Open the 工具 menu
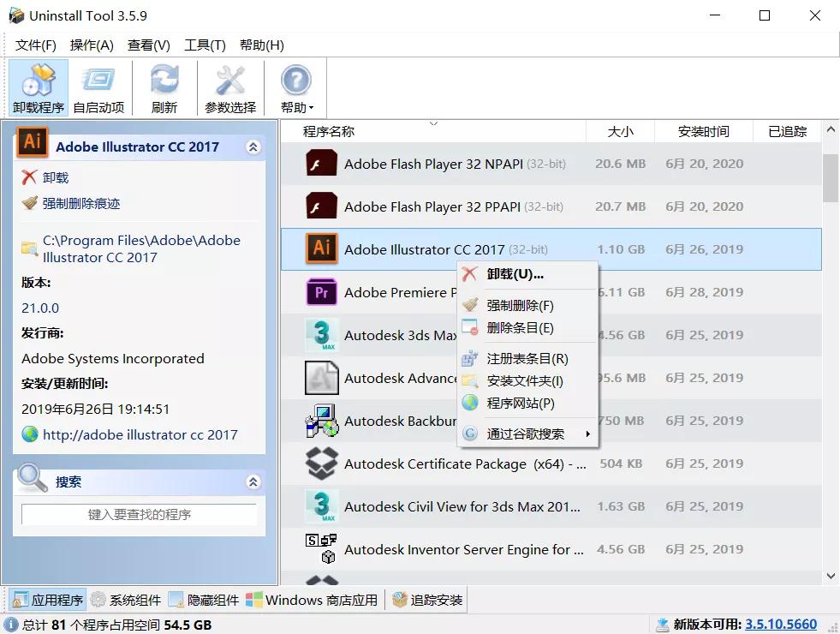Screen dimensions: 840x634 click(205, 45)
